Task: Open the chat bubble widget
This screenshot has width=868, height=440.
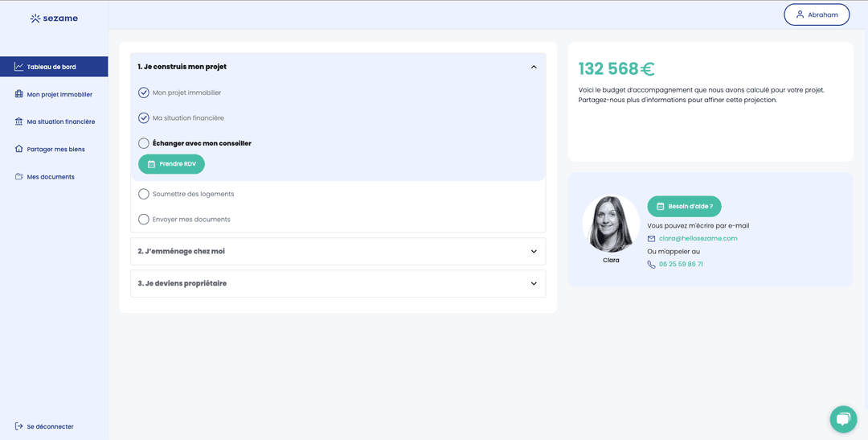Action: tap(844, 420)
